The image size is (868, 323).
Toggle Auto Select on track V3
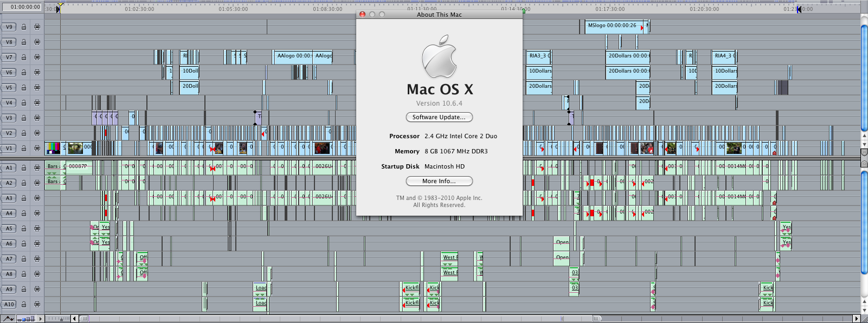click(37, 118)
